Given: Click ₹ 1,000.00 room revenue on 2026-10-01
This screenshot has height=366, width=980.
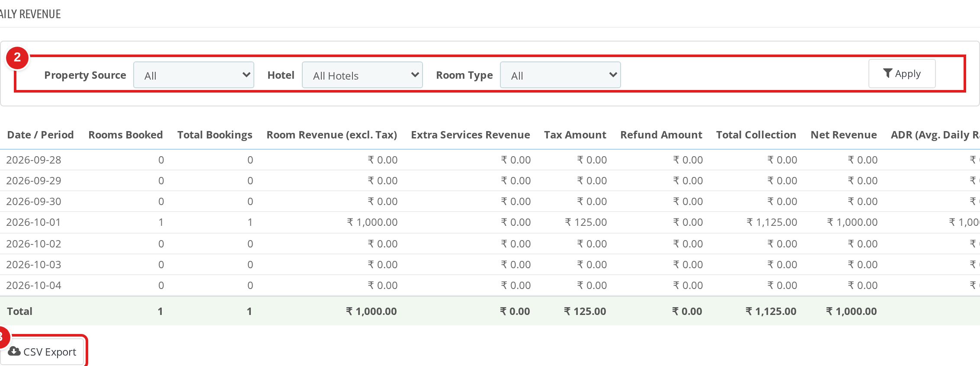Looking at the screenshot, I should pos(372,222).
